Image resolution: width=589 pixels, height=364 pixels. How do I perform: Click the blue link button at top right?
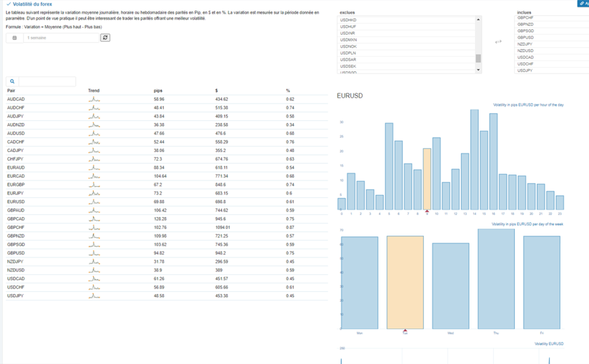pyautogui.click(x=583, y=3)
